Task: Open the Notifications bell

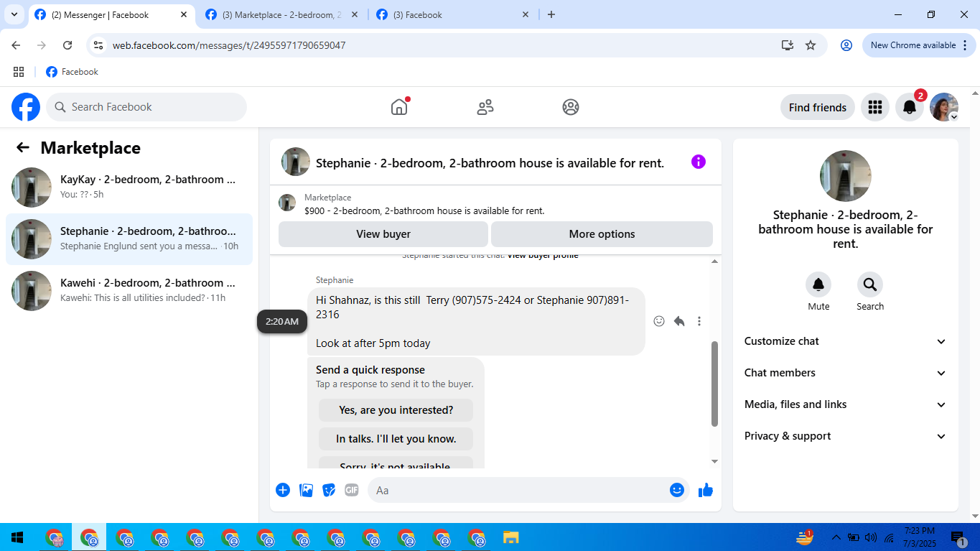Action: [x=909, y=107]
